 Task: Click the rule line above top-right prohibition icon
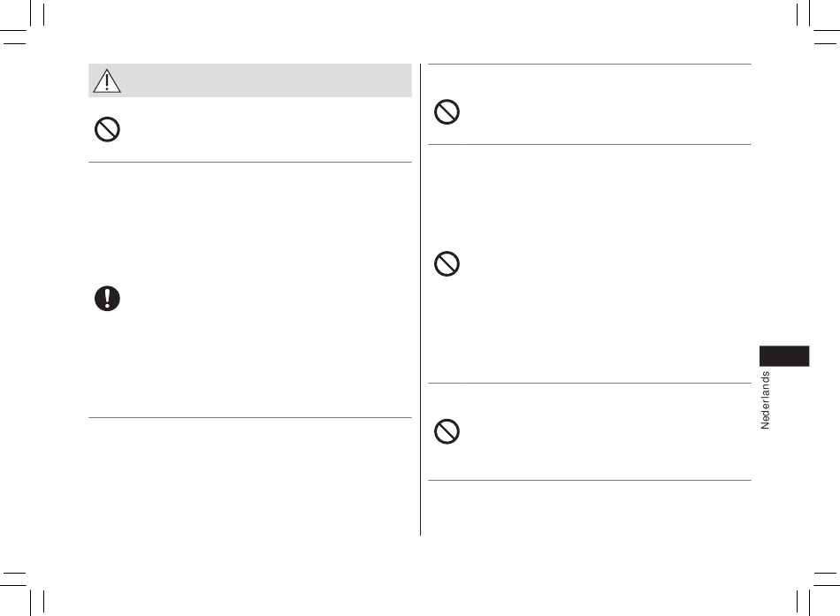[590, 64]
